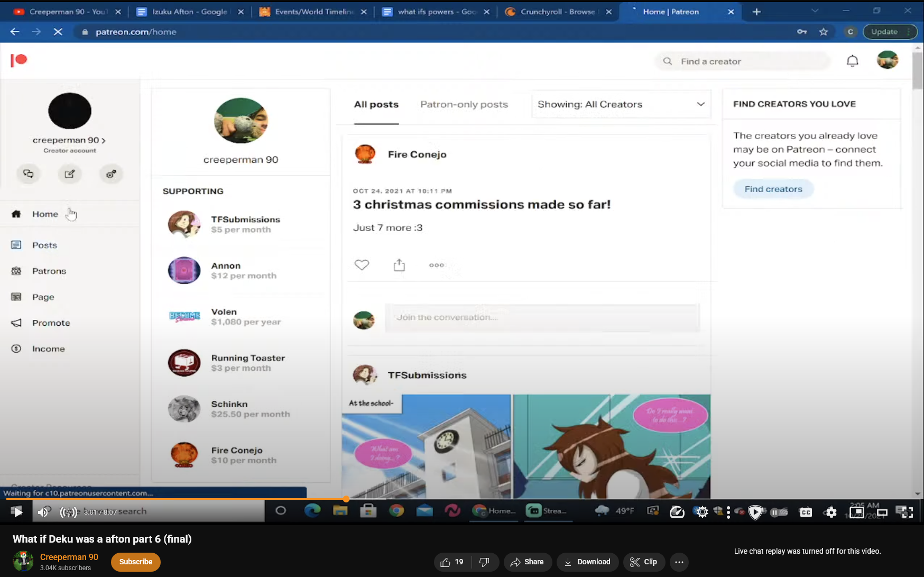
Task: Open the three-dot menu on Fire Conejo's post
Action: (x=437, y=265)
